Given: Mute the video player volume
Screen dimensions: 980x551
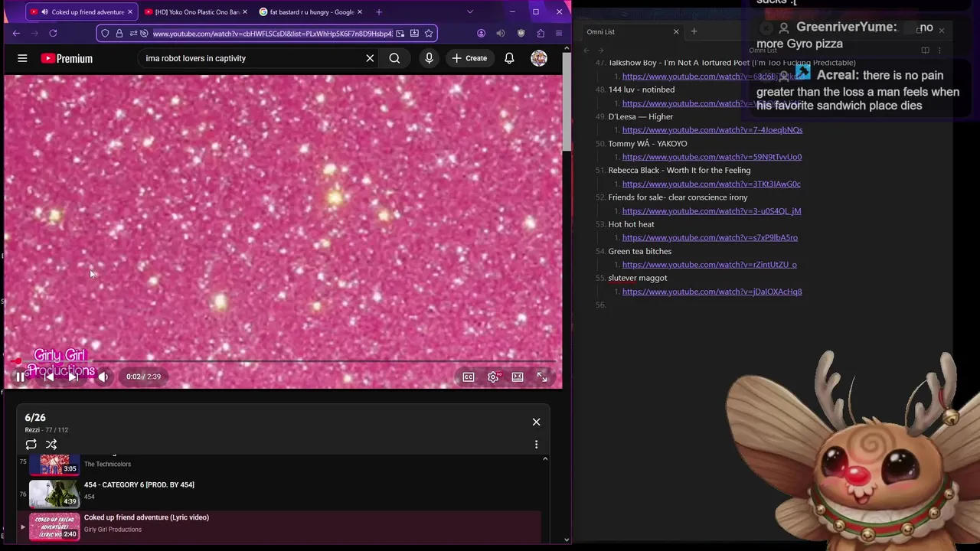Looking at the screenshot, I should pyautogui.click(x=103, y=377).
